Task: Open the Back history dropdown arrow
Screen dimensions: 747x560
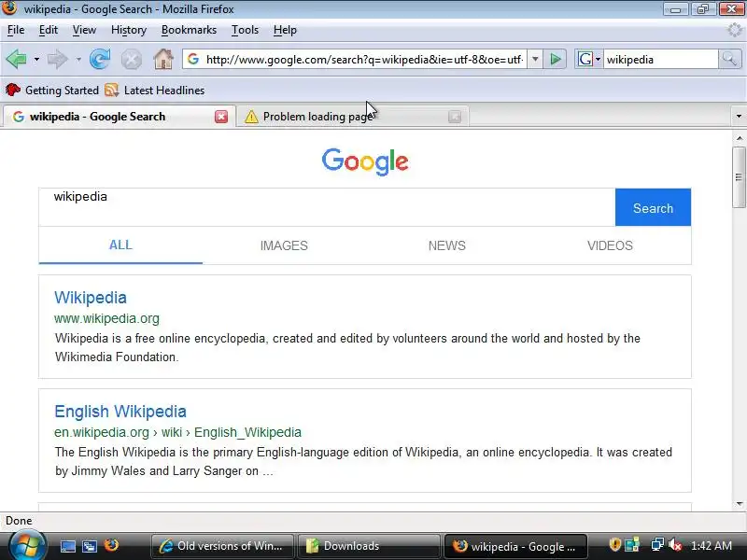Action: 36,60
